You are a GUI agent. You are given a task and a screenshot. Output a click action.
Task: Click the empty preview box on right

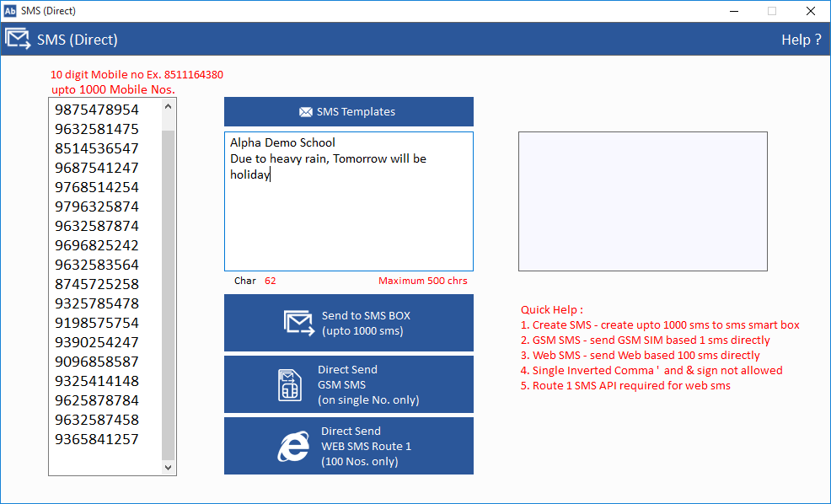[x=642, y=201]
